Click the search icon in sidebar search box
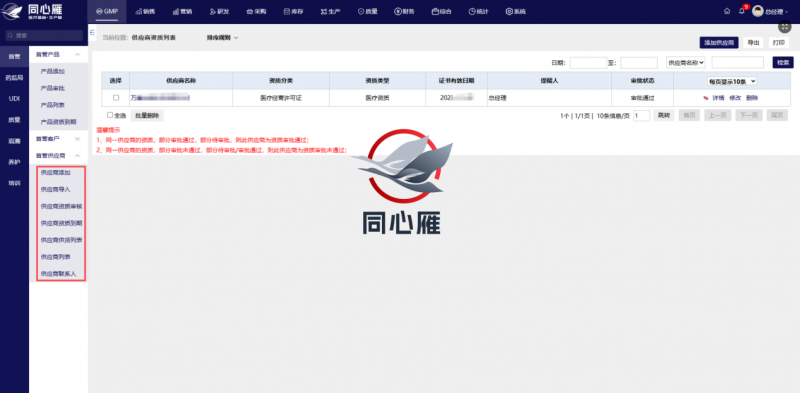800x393 pixels. (x=10, y=36)
